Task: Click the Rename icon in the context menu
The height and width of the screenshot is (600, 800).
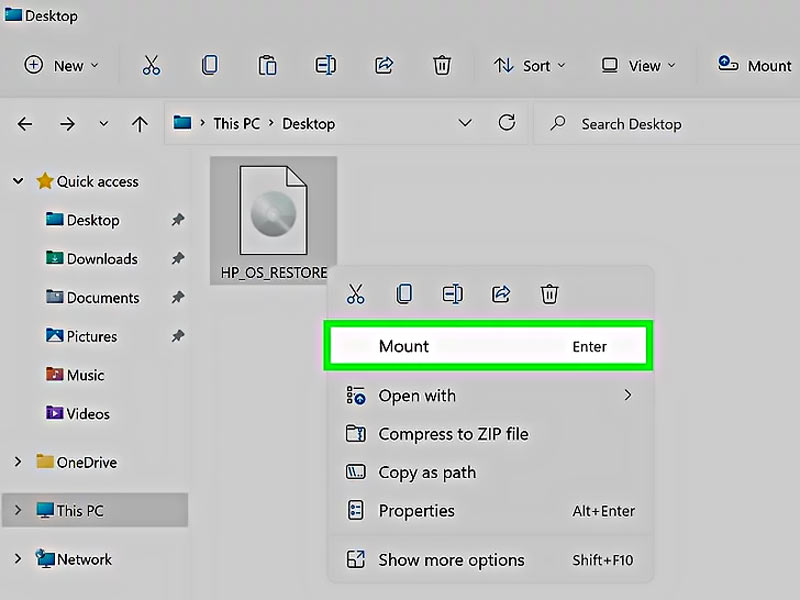Action: [453, 294]
